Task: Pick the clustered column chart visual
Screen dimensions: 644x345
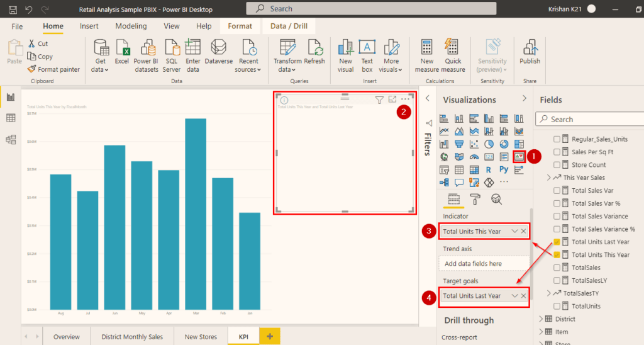Action: coord(489,119)
